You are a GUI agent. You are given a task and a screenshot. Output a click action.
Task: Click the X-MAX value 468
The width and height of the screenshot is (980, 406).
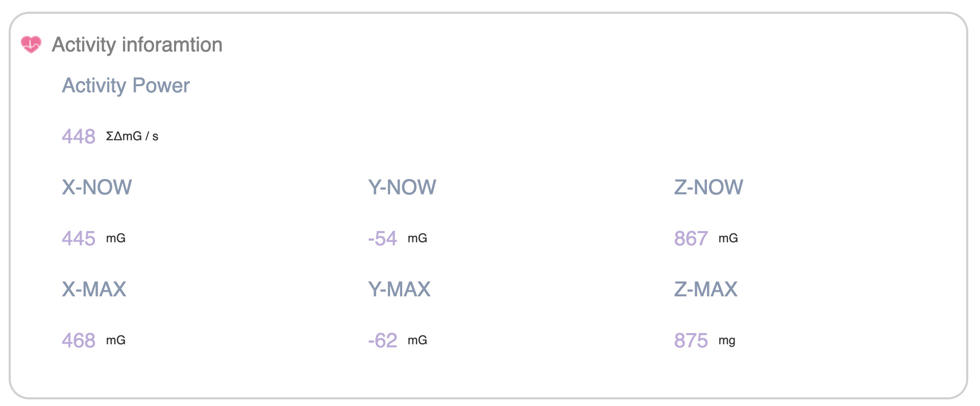tap(79, 341)
